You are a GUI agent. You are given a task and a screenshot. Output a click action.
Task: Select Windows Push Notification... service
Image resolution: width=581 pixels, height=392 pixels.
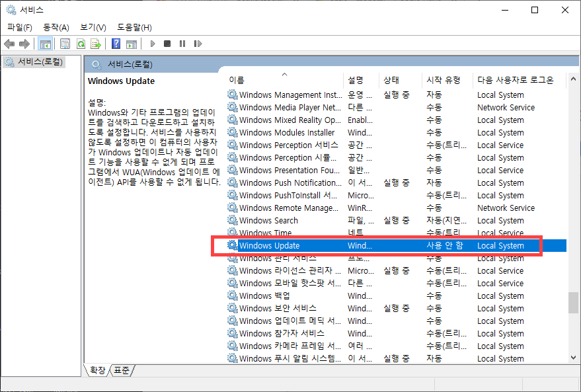[397, 183]
